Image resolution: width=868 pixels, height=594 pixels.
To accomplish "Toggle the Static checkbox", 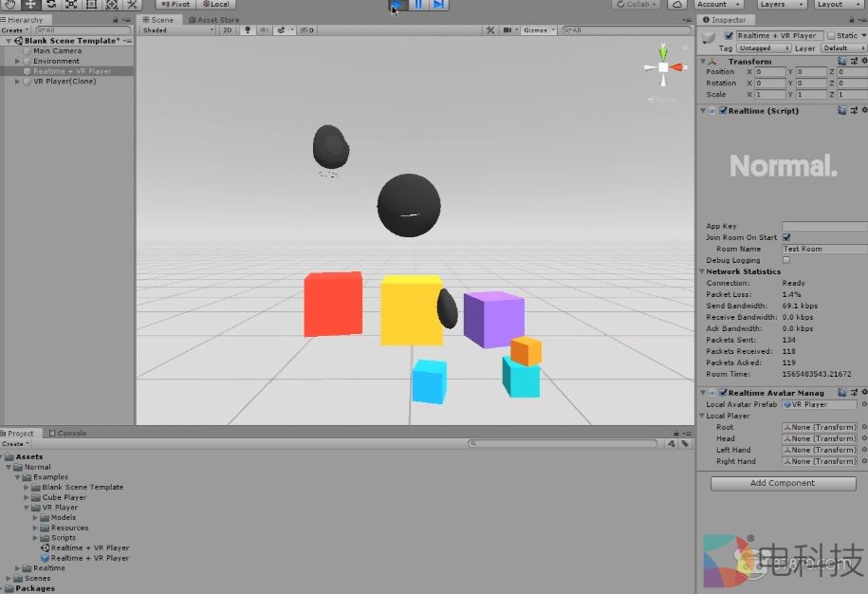I will (831, 36).
